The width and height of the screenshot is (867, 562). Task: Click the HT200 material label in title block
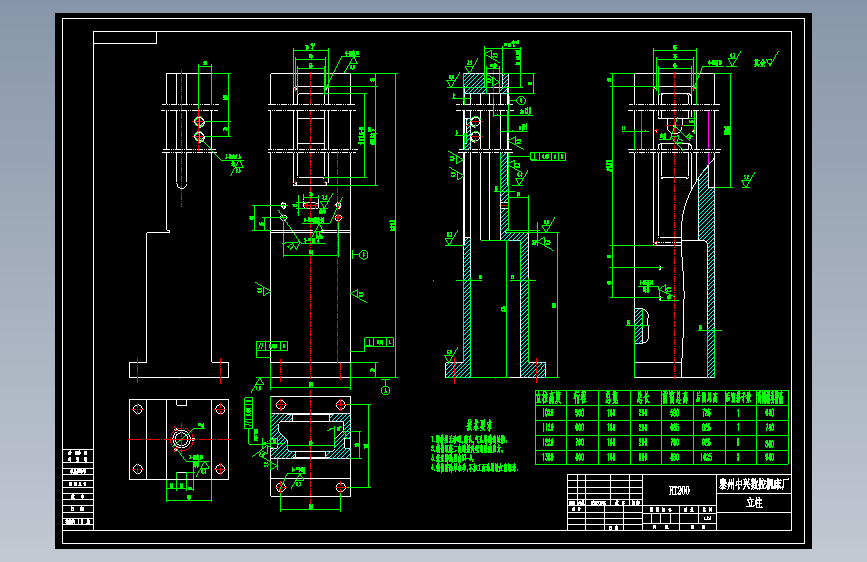[x=679, y=491]
